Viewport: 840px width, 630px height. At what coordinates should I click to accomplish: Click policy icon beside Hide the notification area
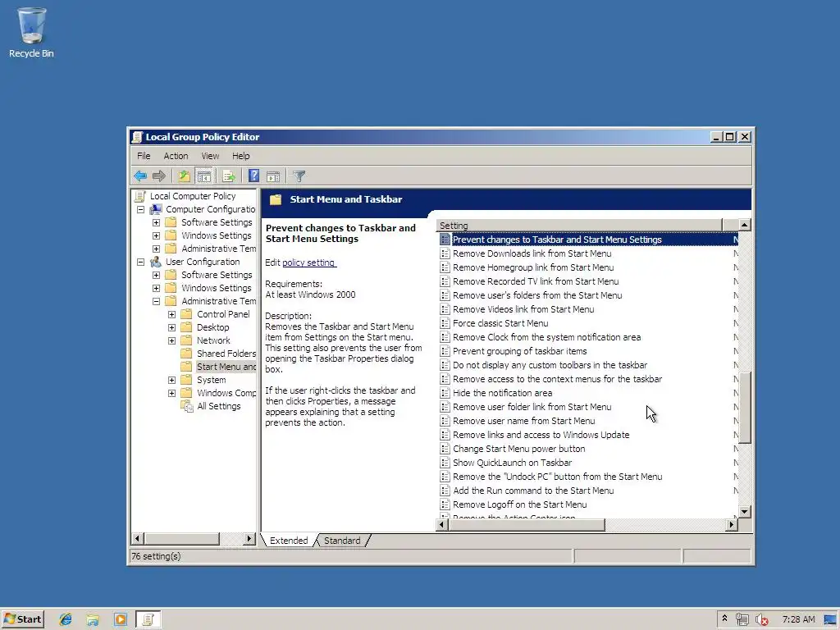click(x=445, y=393)
